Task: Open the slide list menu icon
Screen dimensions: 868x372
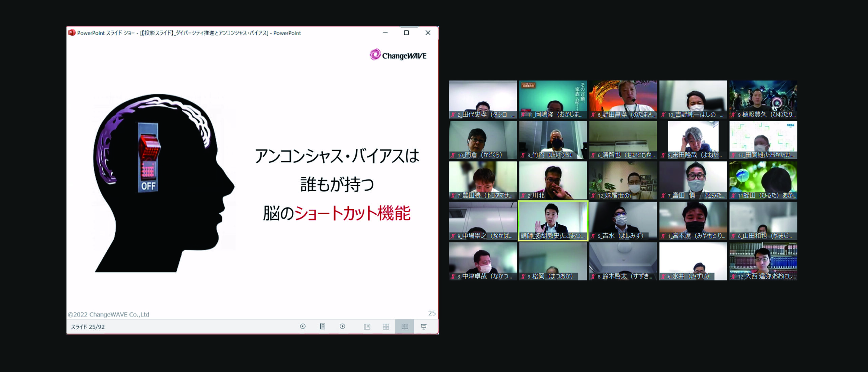Action: click(322, 326)
